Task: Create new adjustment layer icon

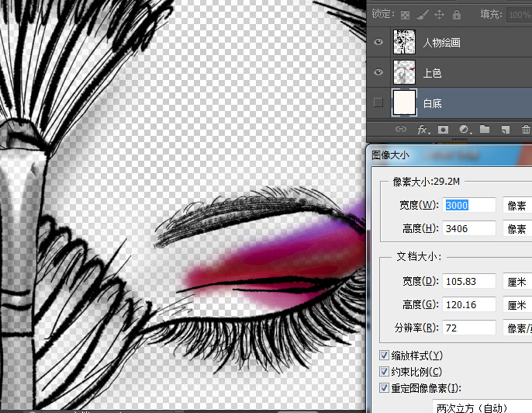Action: 465,130
